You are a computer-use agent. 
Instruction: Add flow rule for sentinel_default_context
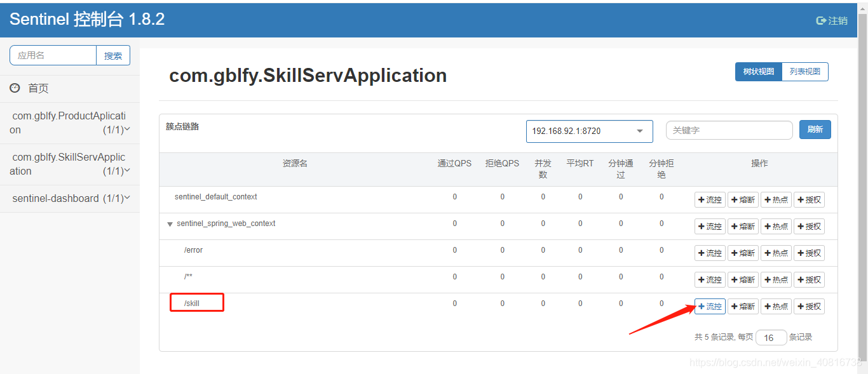pyautogui.click(x=710, y=200)
